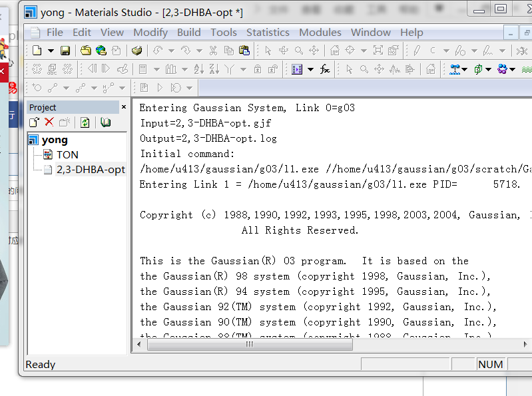Print using the printer icon
The height and width of the screenshot is (396, 532).
136,51
